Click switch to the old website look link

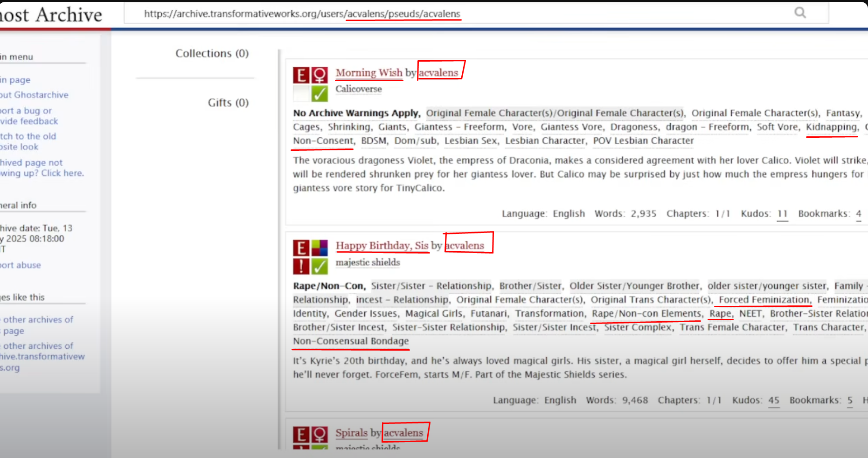pyautogui.click(x=28, y=141)
